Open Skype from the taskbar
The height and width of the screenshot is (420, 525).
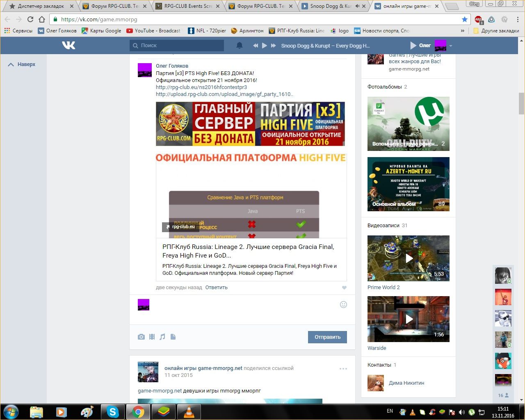[x=112, y=412]
